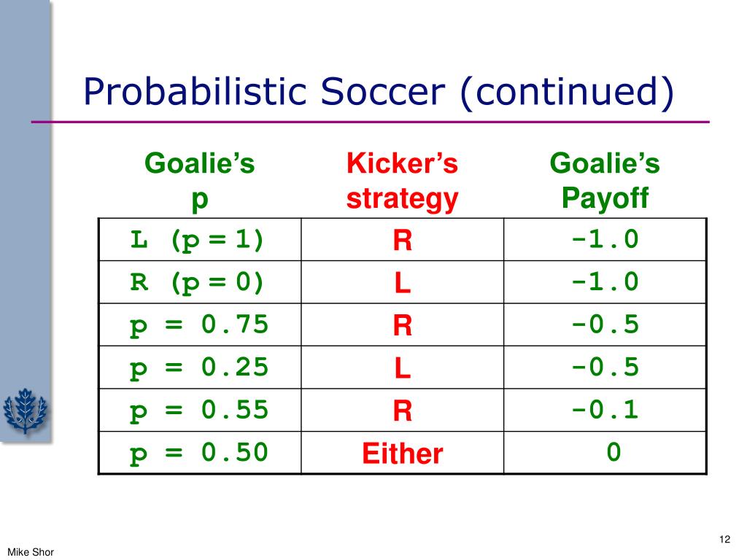The width and height of the screenshot is (747, 560).
Task: Select the L (p = 1) cell
Action: click(x=200, y=239)
